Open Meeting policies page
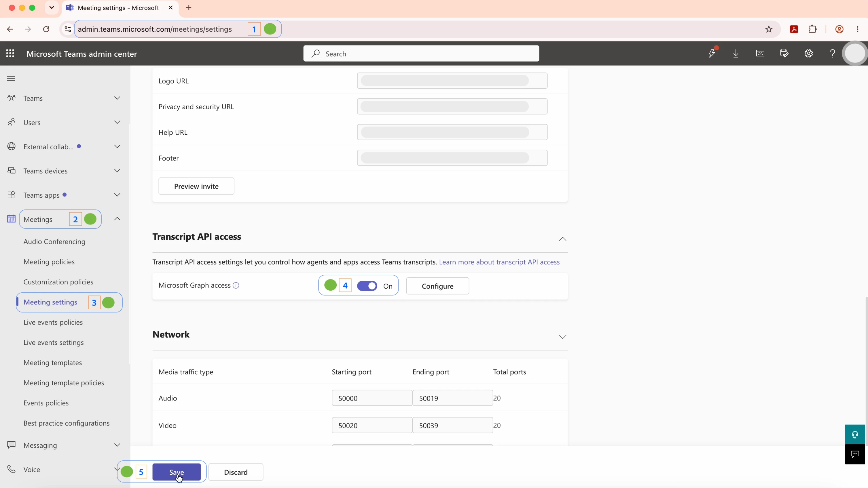The width and height of the screenshot is (868, 488). tap(49, 262)
